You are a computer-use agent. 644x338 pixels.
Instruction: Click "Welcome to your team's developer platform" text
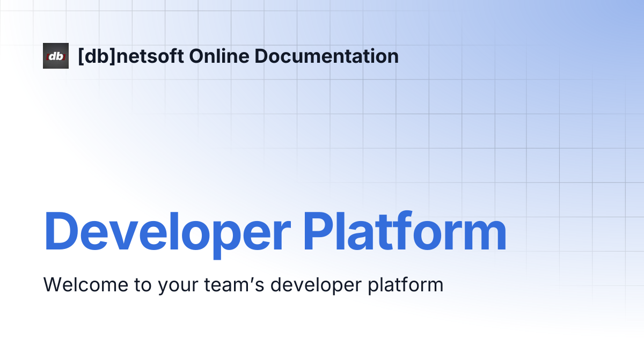click(x=243, y=284)
